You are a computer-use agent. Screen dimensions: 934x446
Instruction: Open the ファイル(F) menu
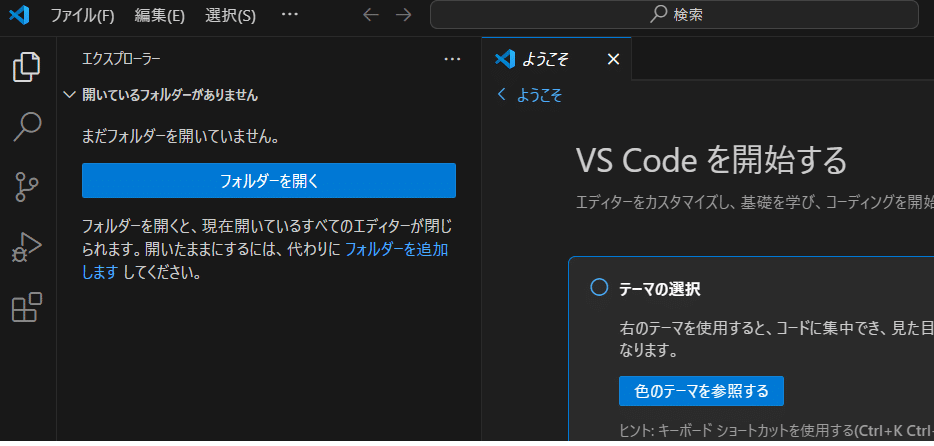click(82, 15)
